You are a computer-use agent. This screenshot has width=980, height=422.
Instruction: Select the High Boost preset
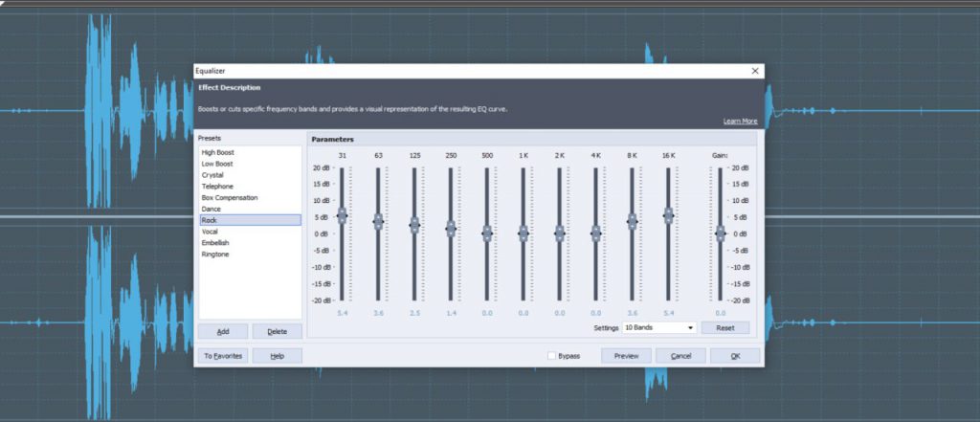point(218,152)
